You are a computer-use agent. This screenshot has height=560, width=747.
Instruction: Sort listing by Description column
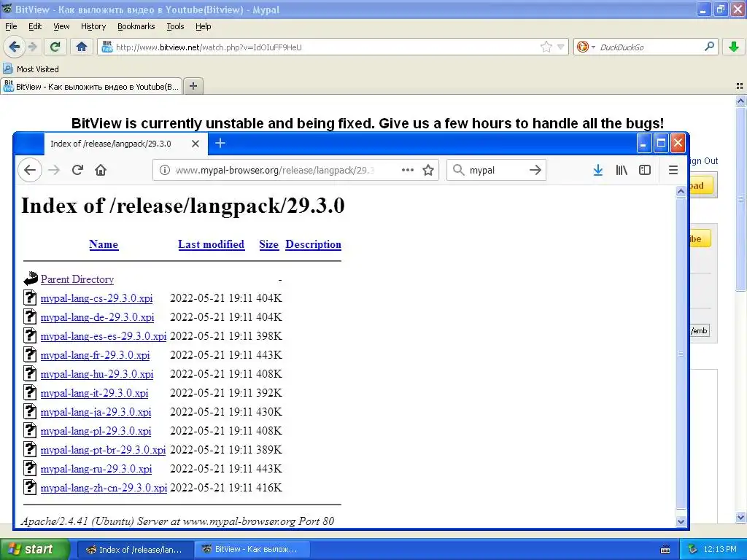tap(313, 244)
